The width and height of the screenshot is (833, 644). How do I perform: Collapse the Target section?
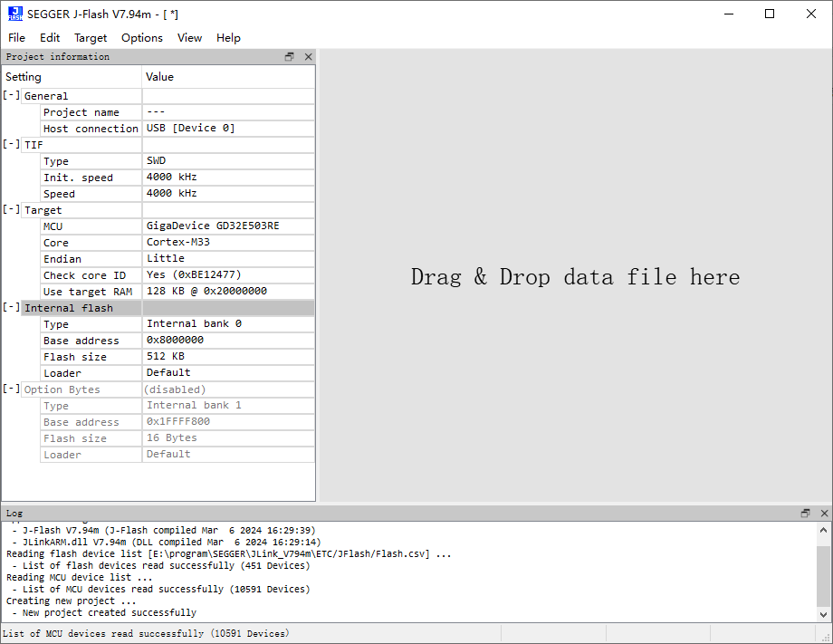[x=11, y=210]
